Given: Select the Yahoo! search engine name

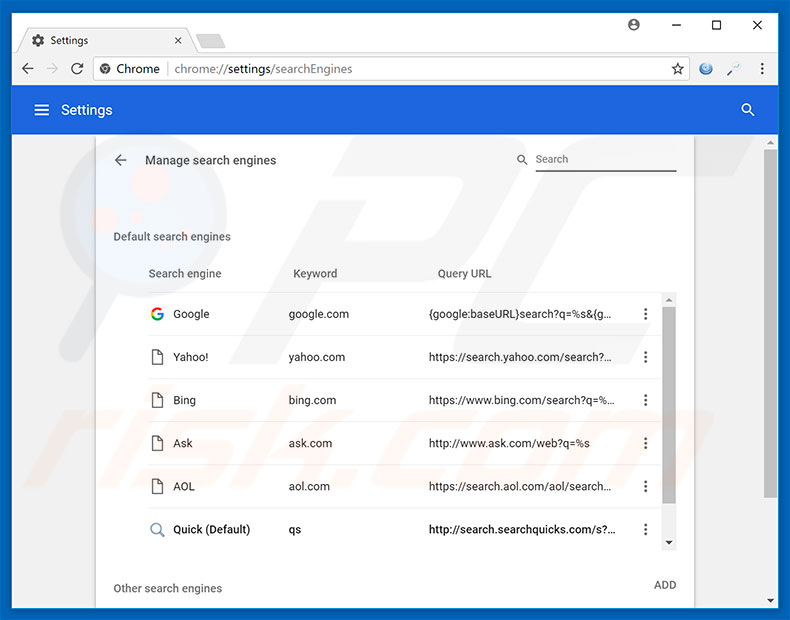Looking at the screenshot, I should [x=190, y=357].
